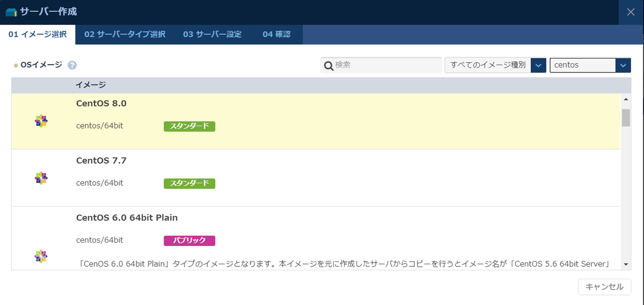
Task: Click スタンダード badge on CentOS 8.0
Action: click(x=189, y=126)
